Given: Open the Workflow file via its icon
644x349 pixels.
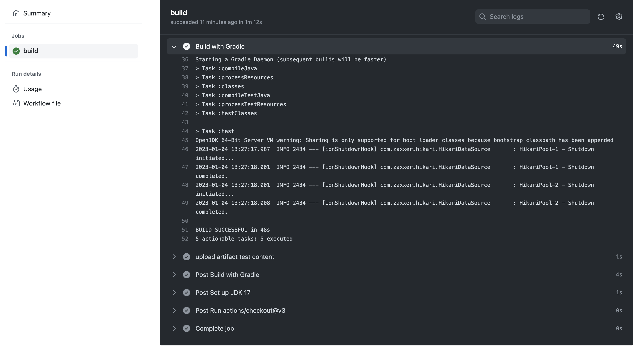Looking at the screenshot, I should 16,103.
